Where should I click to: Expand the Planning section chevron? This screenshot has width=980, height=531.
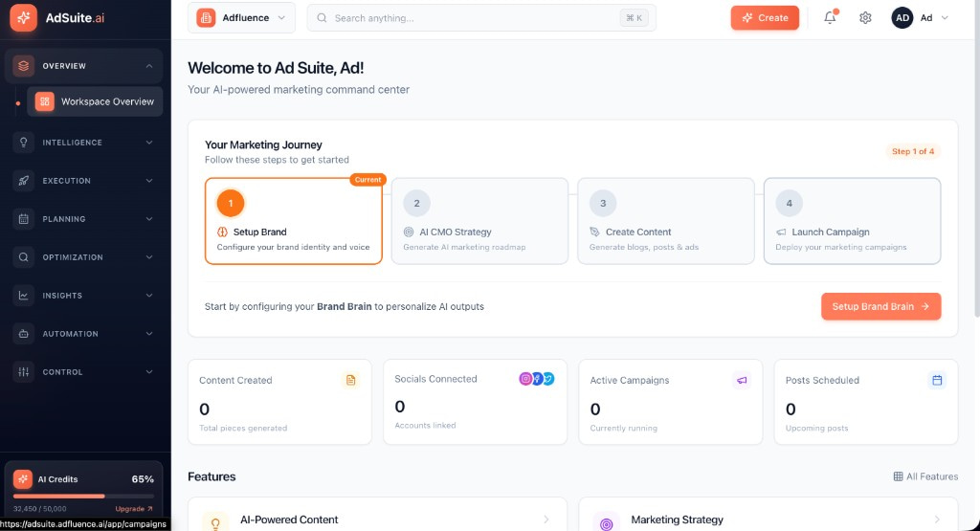tap(149, 219)
